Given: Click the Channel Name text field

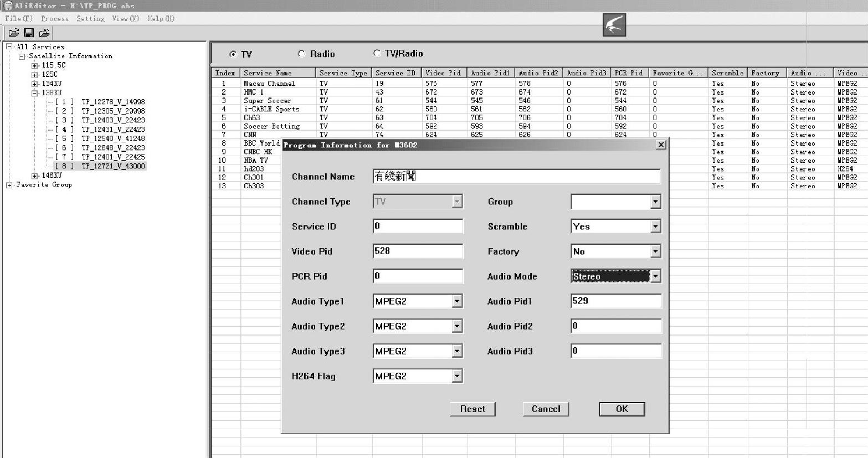Looking at the screenshot, I should tap(517, 177).
